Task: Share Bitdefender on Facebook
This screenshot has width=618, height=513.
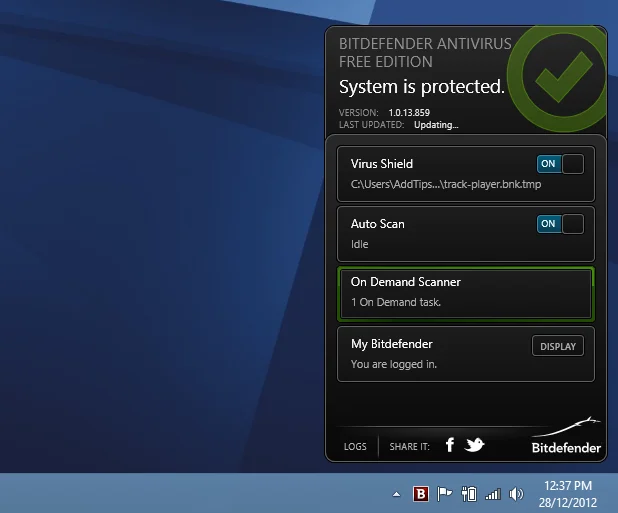Action: 450,445
